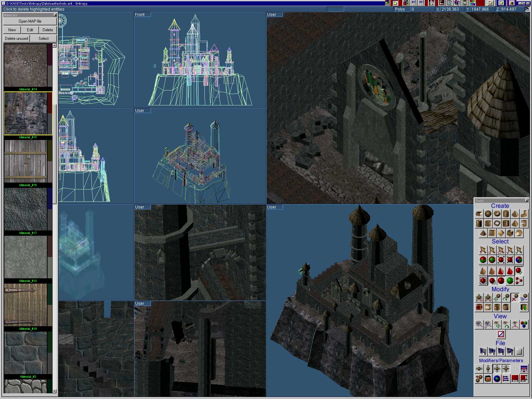Click the Delete material button

[48, 30]
